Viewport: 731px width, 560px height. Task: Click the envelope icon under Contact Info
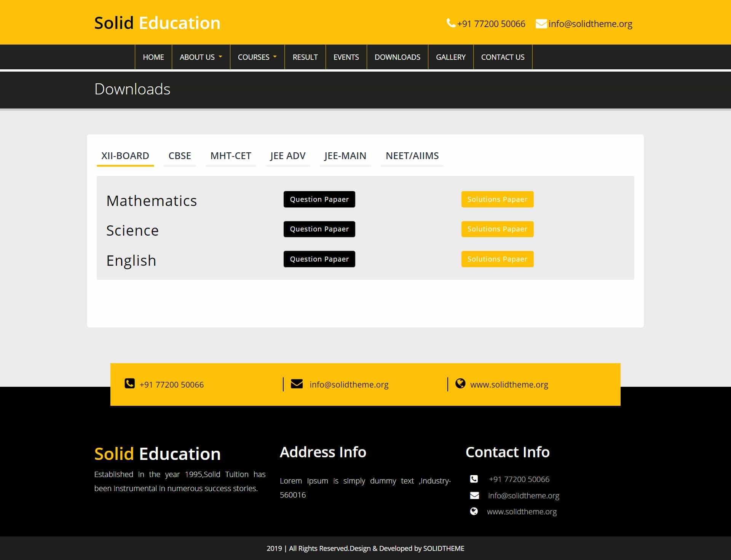pos(474,495)
